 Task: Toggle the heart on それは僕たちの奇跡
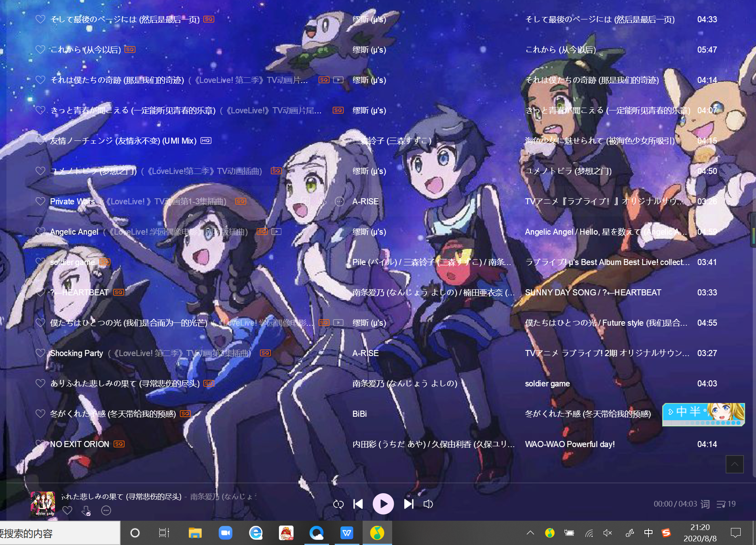point(40,80)
